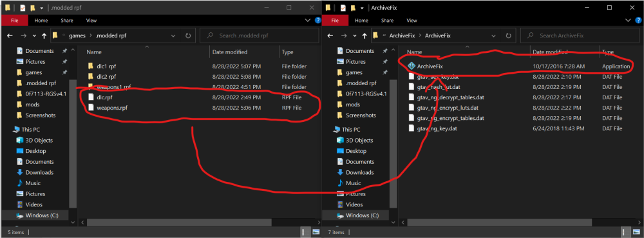Click Up arrow in .modded rpf window
Viewport: 644px width, 238px height.
click(x=44, y=35)
